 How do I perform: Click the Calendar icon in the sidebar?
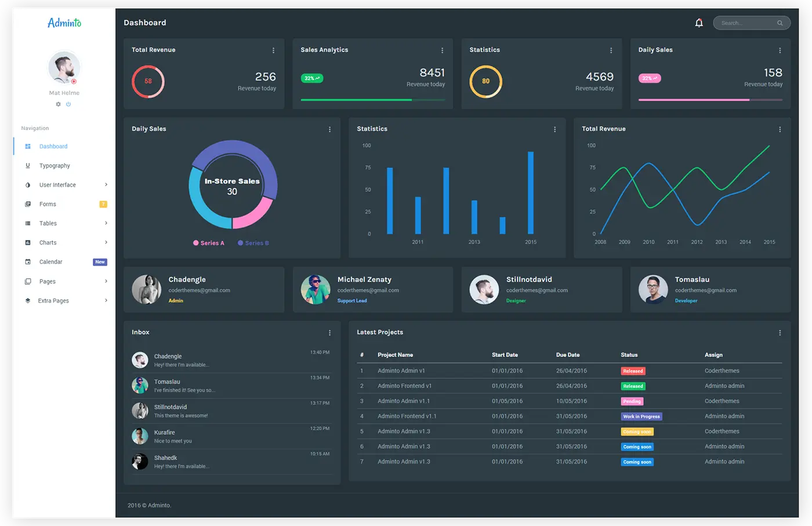(28, 262)
